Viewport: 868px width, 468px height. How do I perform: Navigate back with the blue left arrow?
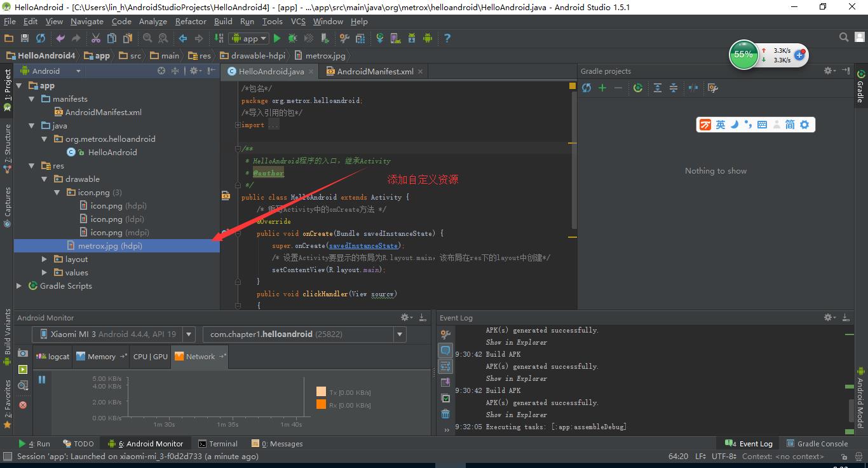coord(183,38)
